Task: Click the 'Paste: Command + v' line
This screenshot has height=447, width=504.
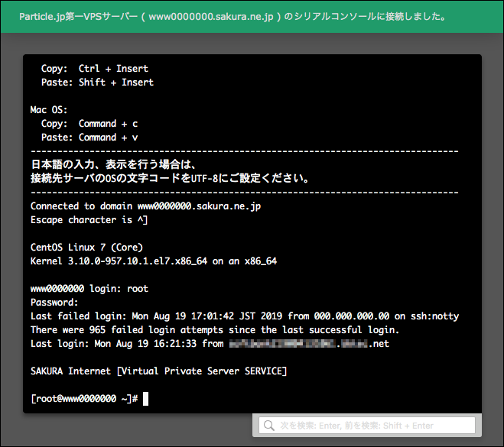Action: pos(89,138)
